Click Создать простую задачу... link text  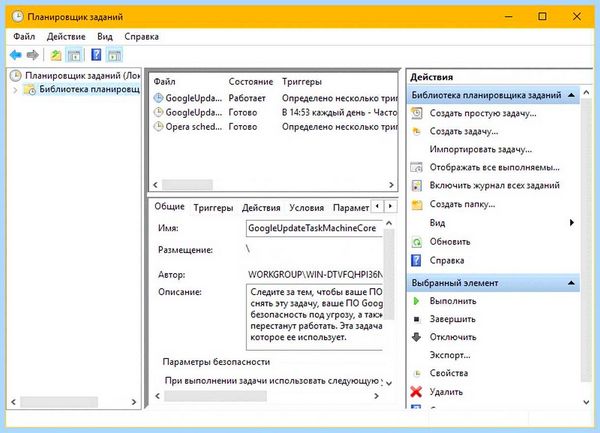click(483, 113)
